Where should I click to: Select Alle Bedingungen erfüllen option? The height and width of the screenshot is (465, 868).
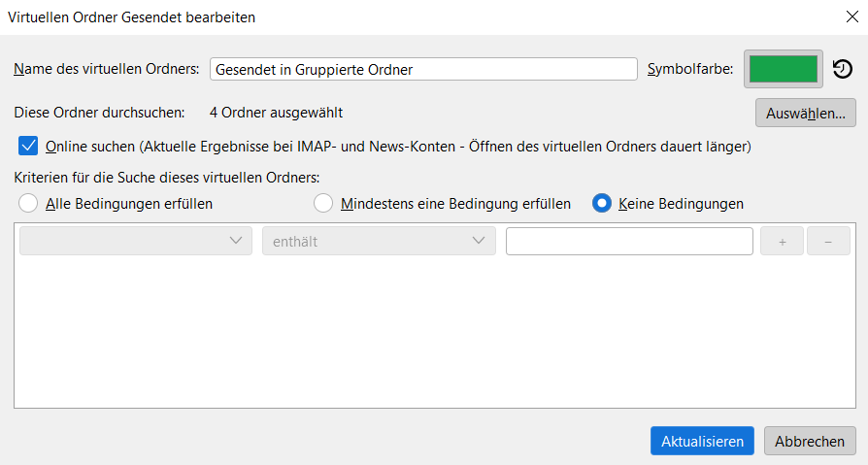[x=28, y=204]
